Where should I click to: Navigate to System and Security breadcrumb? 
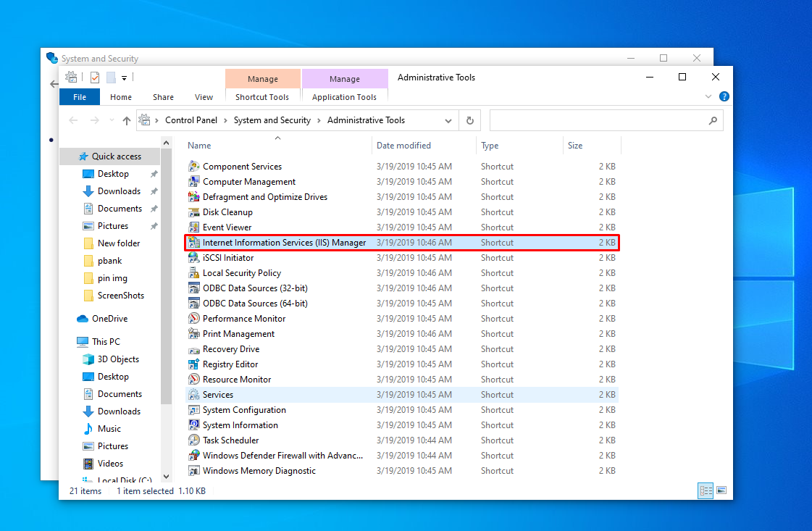pyautogui.click(x=272, y=120)
